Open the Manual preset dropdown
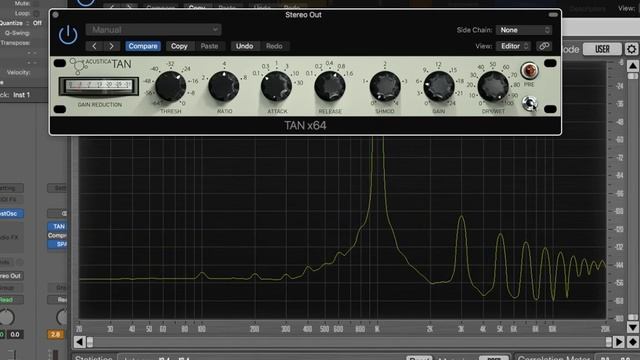 tap(153, 29)
